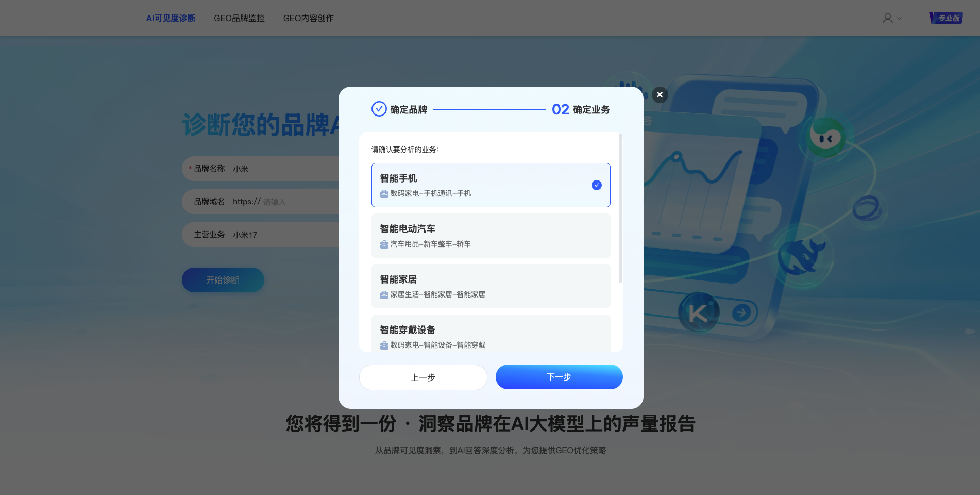Click the briefcase icon under 智能电动汽车
The height and width of the screenshot is (495, 980).
click(384, 244)
